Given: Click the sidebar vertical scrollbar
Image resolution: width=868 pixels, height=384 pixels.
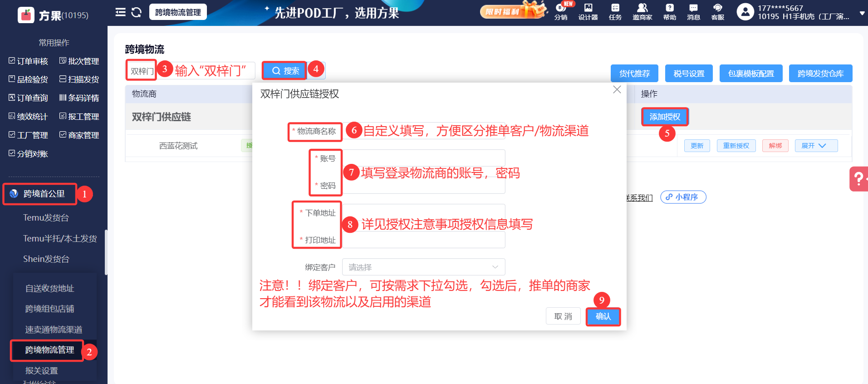Looking at the screenshot, I should [x=106, y=252].
